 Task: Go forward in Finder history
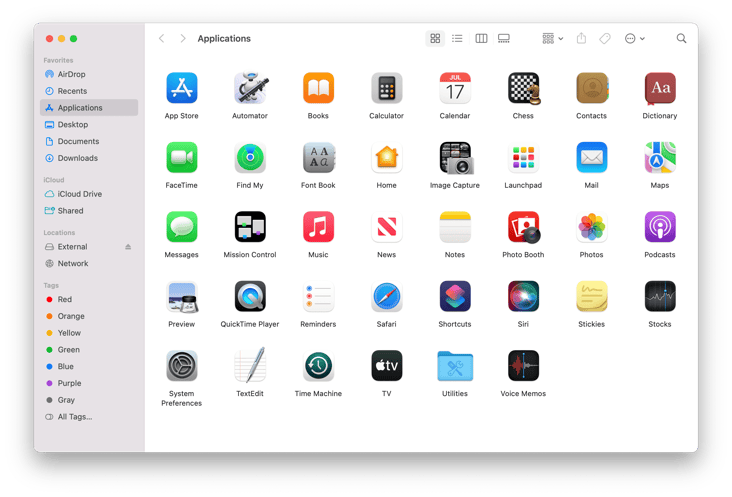[x=183, y=38]
